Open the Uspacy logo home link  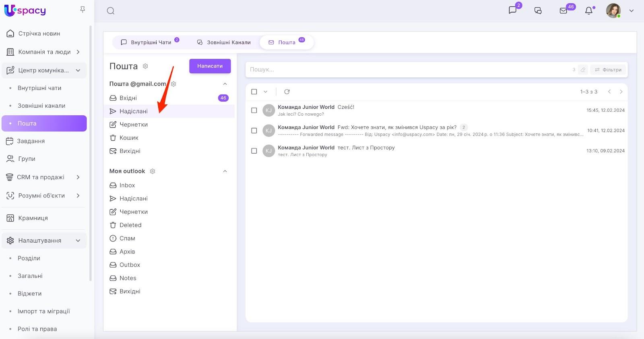coord(25,10)
